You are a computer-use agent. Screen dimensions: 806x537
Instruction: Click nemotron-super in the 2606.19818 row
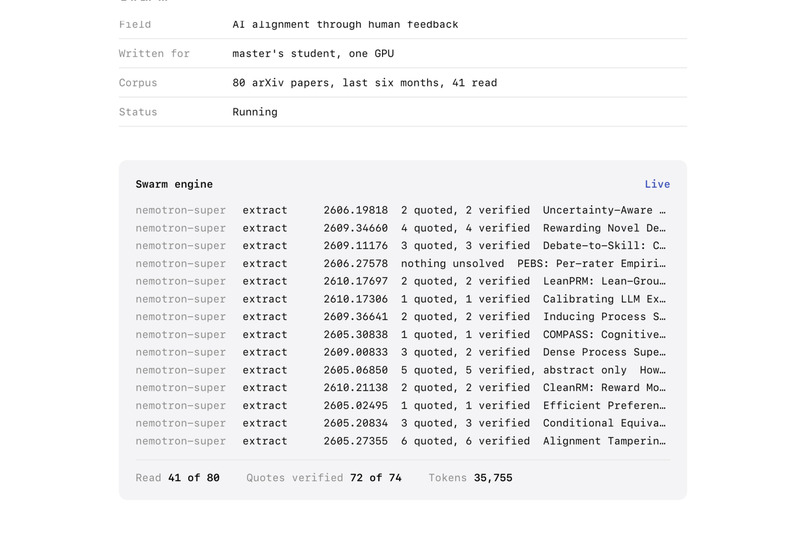(180, 210)
